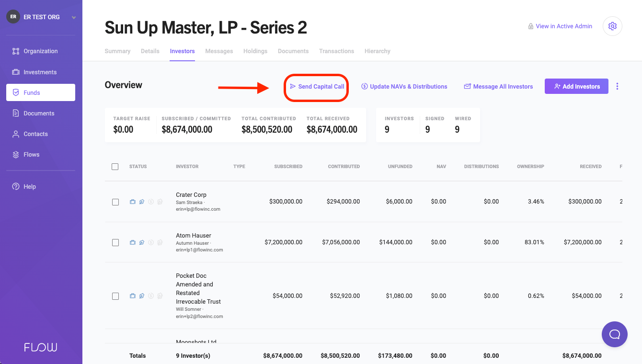Click the Flow logo in sidebar

click(x=41, y=347)
